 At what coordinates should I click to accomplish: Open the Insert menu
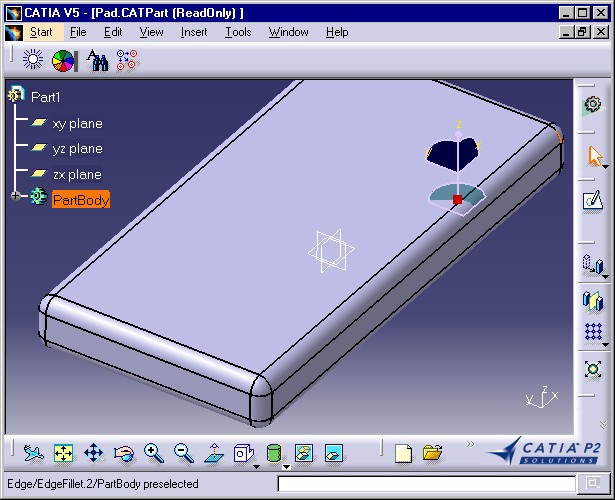pyautogui.click(x=194, y=32)
